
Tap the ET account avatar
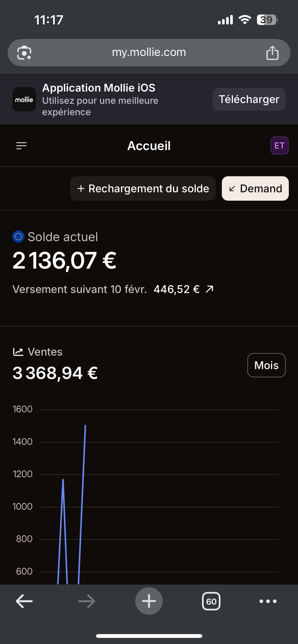279,145
